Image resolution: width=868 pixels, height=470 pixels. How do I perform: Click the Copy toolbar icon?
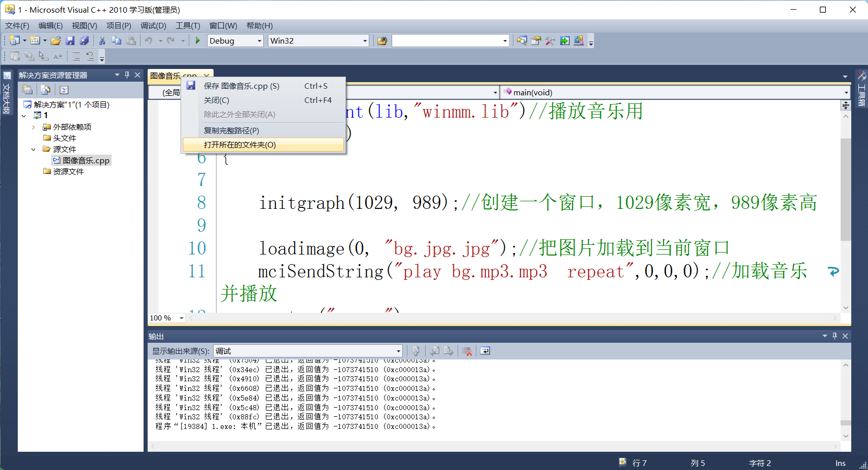click(116, 41)
